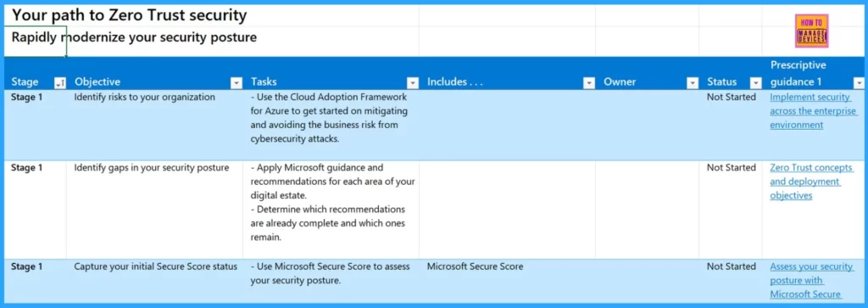Select the 'Includes . . .' header cell
The height and width of the screenshot is (308, 868).
tap(507, 73)
